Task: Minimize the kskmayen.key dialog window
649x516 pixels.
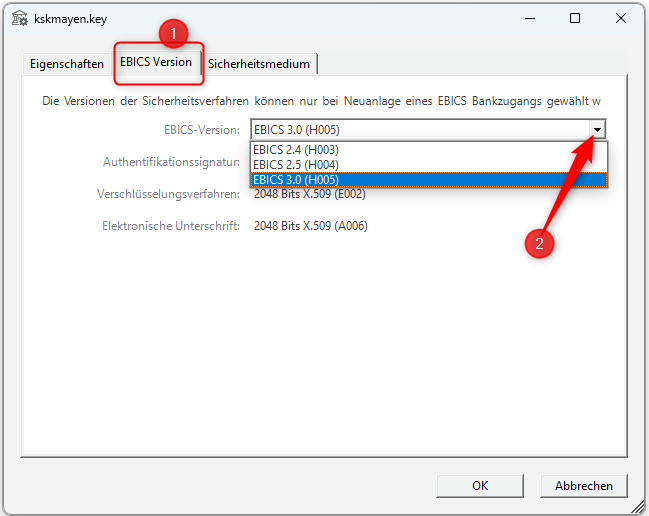Action: click(529, 18)
